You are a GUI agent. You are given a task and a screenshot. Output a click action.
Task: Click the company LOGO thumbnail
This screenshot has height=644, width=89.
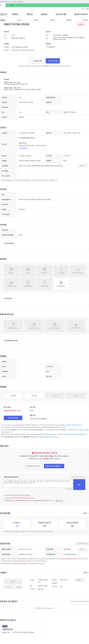[x=13, y=581]
